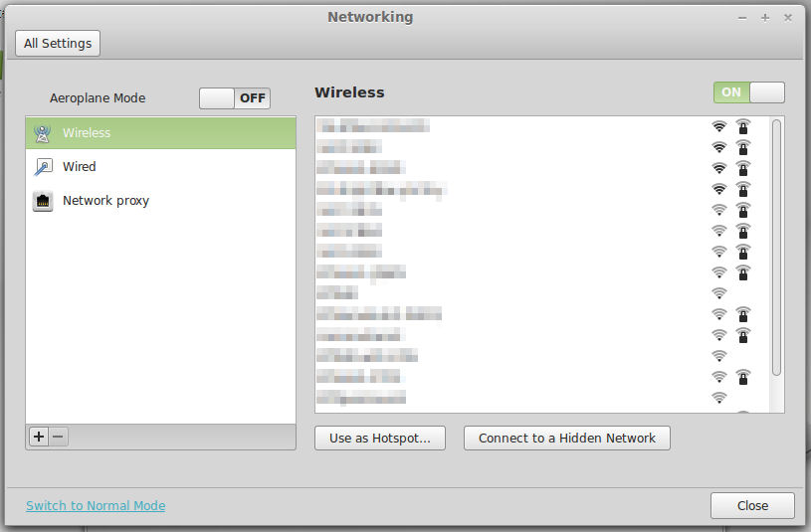Viewport: 811px width, 532px height.
Task: Select the Wired entry in sidebar
Action: (160, 167)
